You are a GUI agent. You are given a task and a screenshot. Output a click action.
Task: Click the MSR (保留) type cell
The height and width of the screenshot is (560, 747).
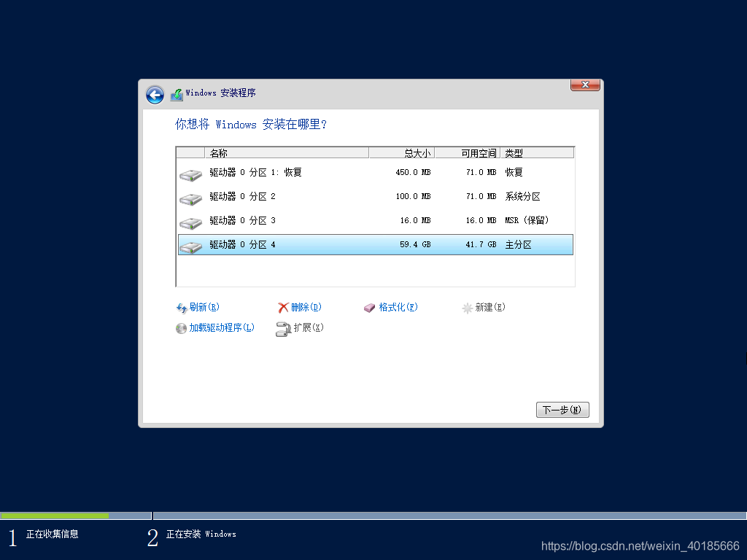point(527,220)
